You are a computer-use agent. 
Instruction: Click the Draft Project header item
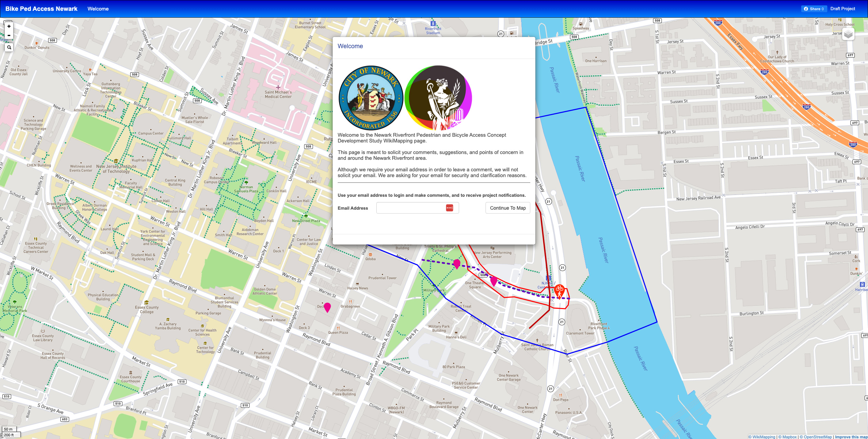pyautogui.click(x=843, y=9)
